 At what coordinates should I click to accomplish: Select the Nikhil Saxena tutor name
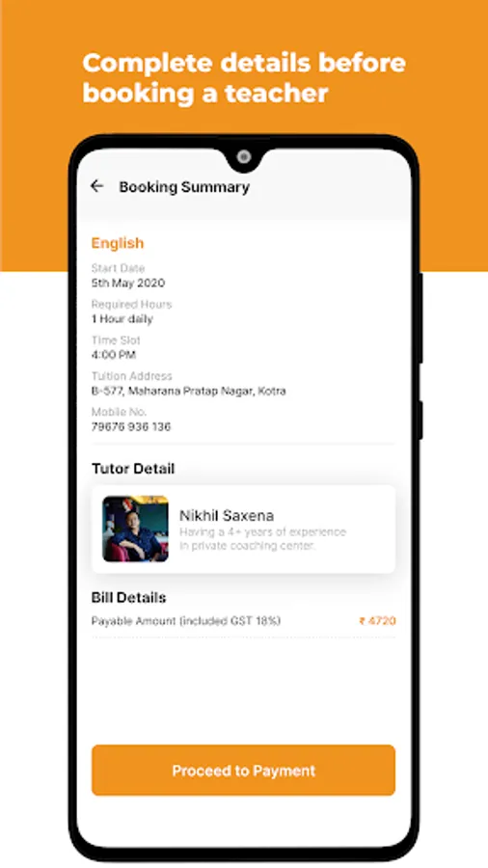pyautogui.click(x=227, y=515)
